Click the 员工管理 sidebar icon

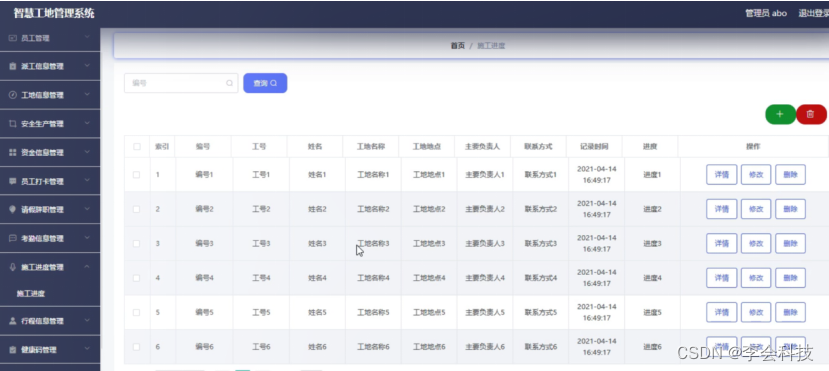(x=13, y=38)
